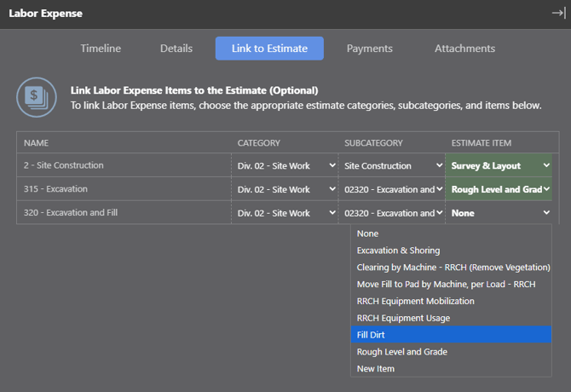Open Subcategory dropdown for 315 - Excavation row
The image size is (571, 392).
click(392, 189)
